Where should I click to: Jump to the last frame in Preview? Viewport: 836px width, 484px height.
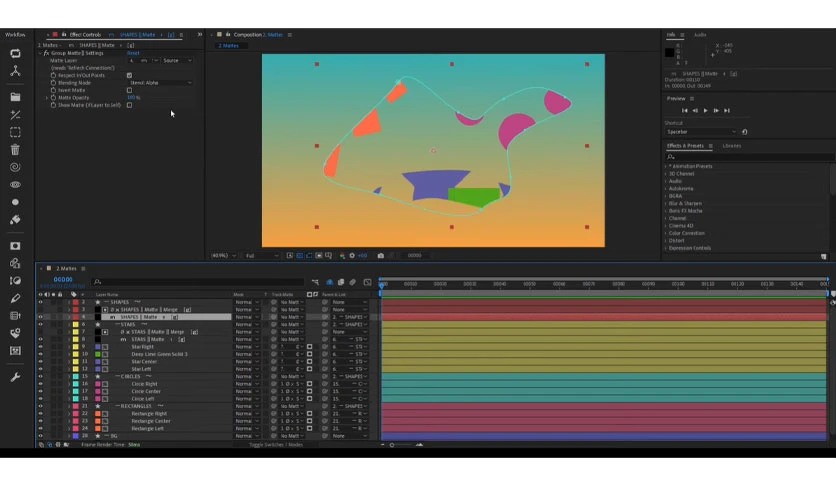coord(727,110)
